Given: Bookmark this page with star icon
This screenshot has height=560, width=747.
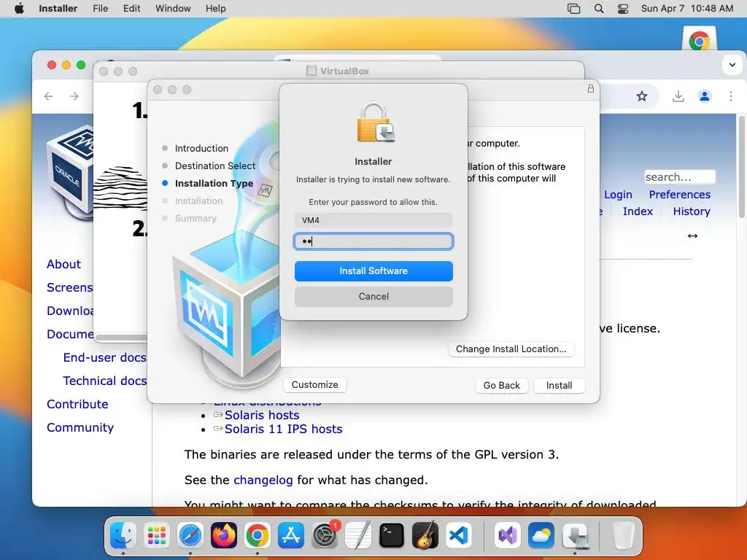Looking at the screenshot, I should (x=642, y=96).
